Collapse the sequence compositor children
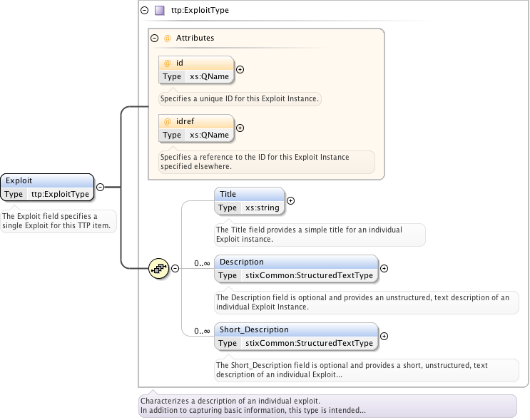530x420 pixels. [175, 269]
